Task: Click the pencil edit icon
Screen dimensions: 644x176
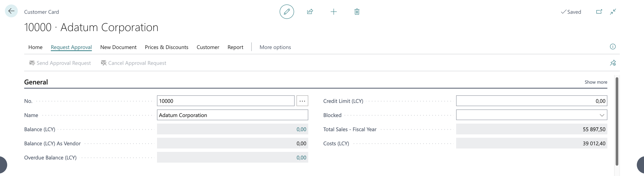Action: (x=287, y=12)
